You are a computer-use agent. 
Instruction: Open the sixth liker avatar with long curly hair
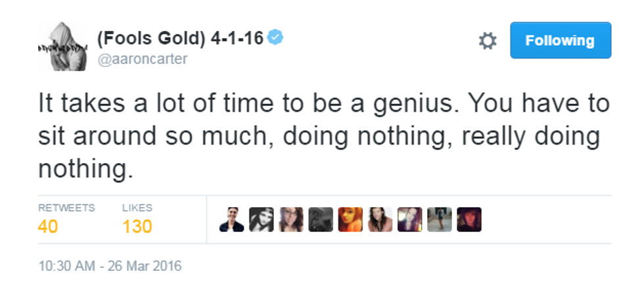tap(380, 220)
